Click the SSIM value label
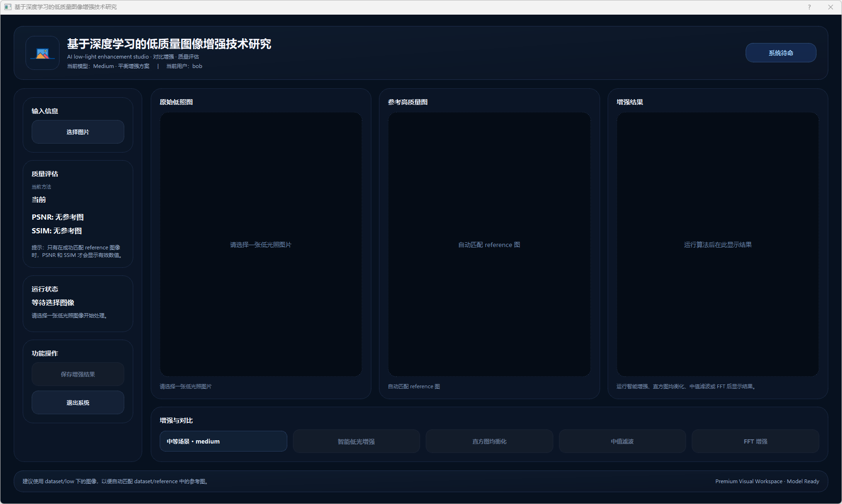This screenshot has height=504, width=842. pyautogui.click(x=57, y=231)
